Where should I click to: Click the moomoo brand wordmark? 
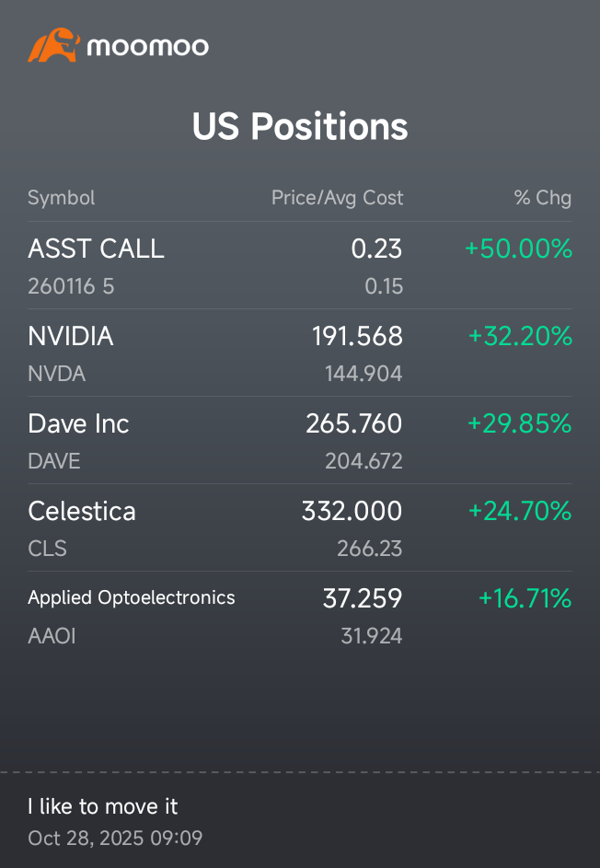[148, 47]
